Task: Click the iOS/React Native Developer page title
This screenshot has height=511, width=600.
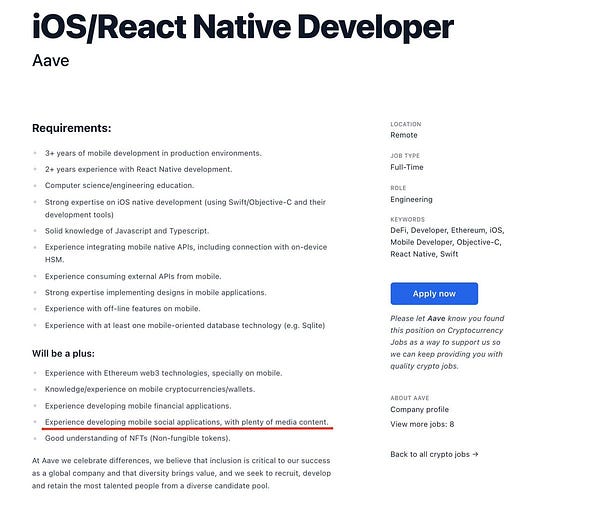Action: click(x=243, y=27)
